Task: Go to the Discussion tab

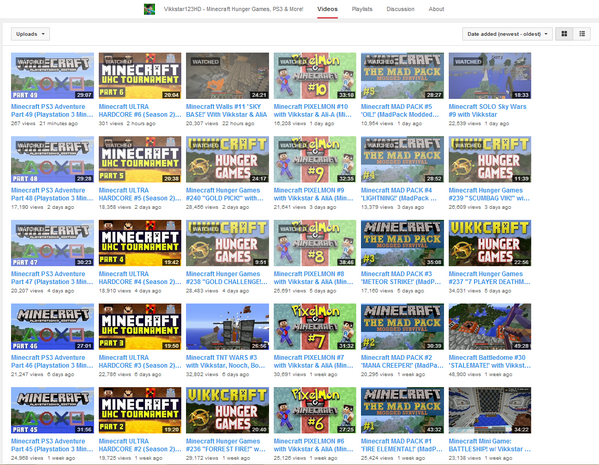Action: click(x=400, y=9)
